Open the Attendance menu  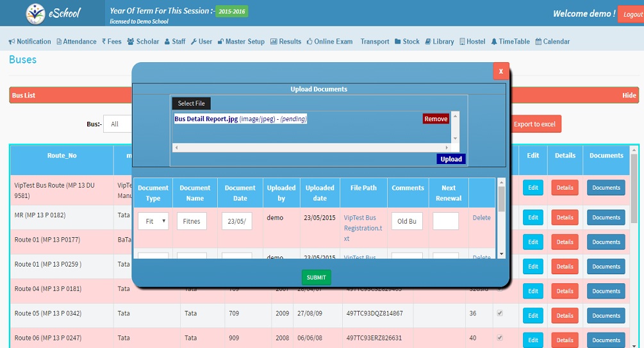click(x=76, y=42)
